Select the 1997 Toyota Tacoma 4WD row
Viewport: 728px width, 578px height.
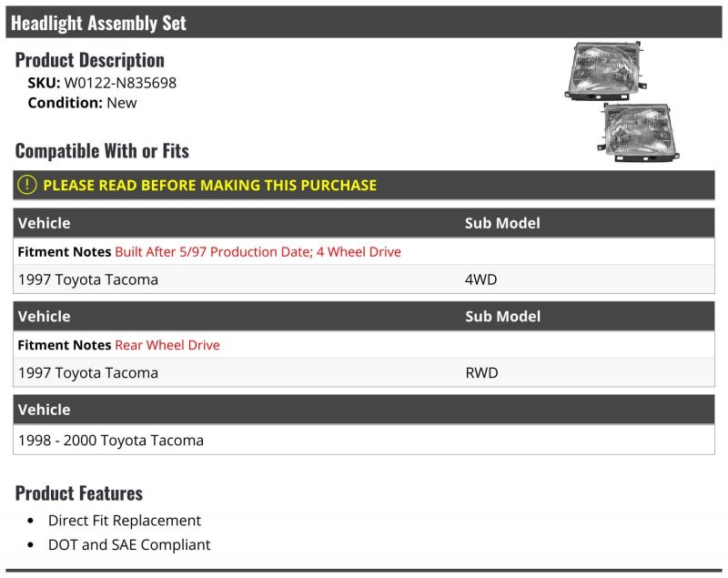coord(363,279)
